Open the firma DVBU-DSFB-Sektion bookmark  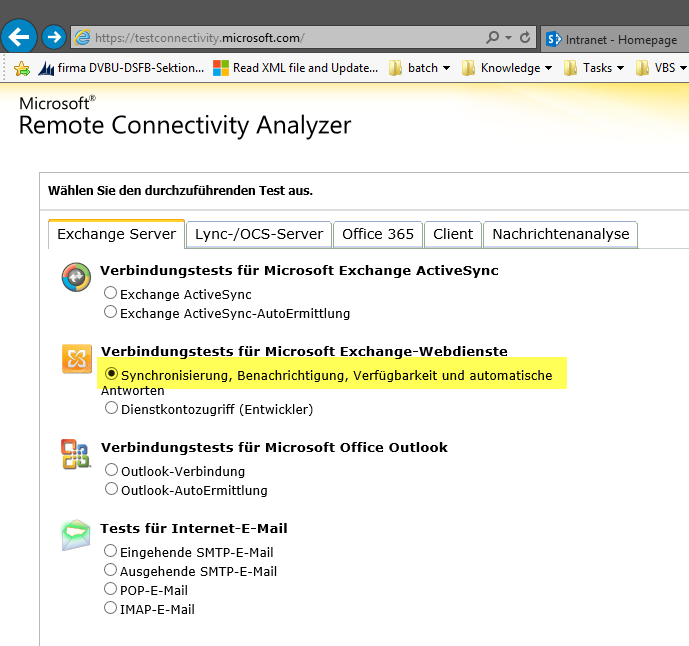click(121, 68)
